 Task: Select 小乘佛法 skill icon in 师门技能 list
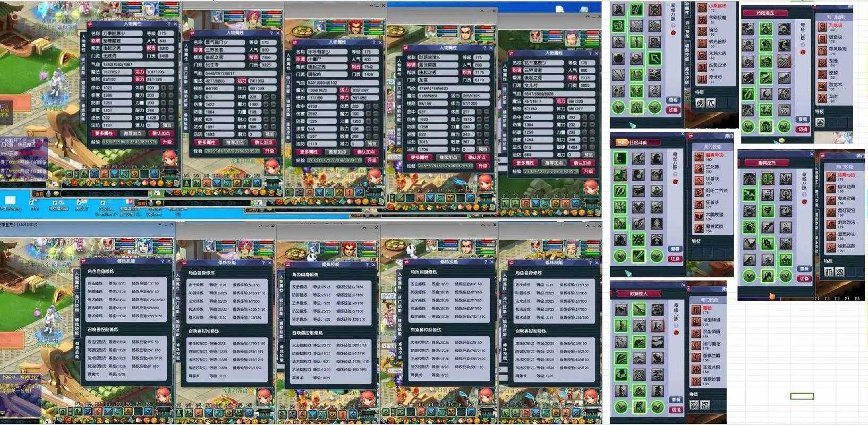click(702, 7)
